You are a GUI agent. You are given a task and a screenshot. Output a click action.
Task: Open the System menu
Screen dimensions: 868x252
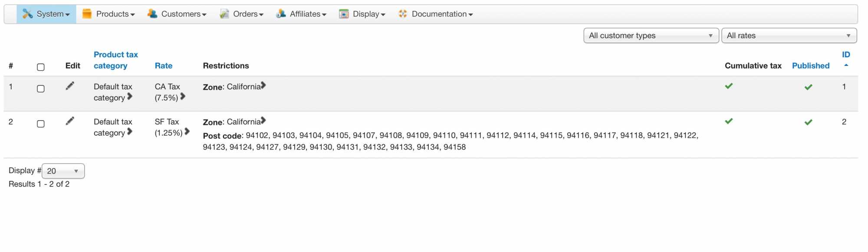[46, 14]
